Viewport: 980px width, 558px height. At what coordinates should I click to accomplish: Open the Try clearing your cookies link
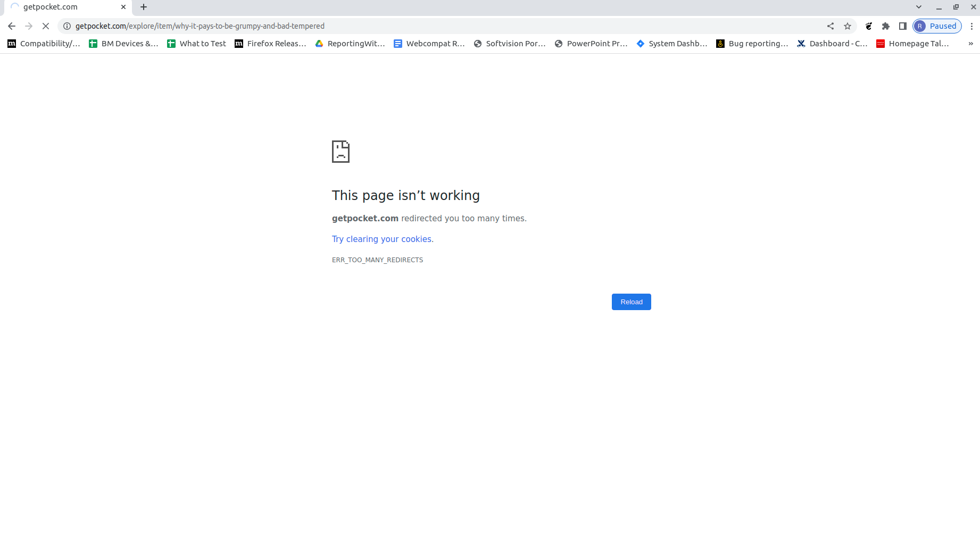point(382,239)
